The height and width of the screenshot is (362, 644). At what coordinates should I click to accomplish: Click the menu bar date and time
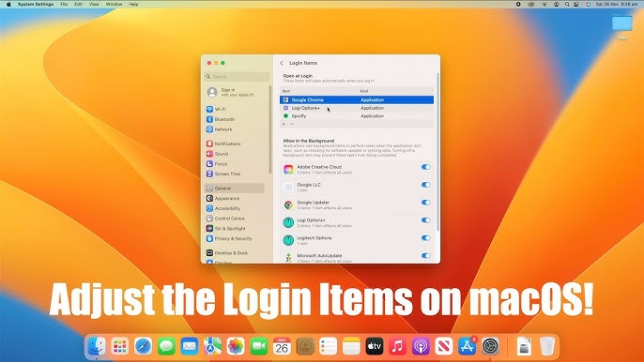point(617,4)
